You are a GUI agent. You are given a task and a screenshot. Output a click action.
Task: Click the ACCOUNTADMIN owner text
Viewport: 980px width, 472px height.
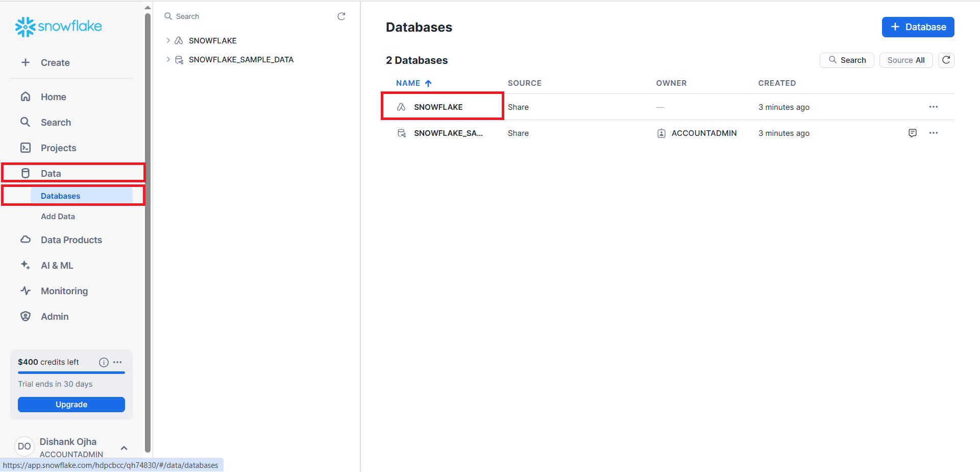pyautogui.click(x=704, y=133)
